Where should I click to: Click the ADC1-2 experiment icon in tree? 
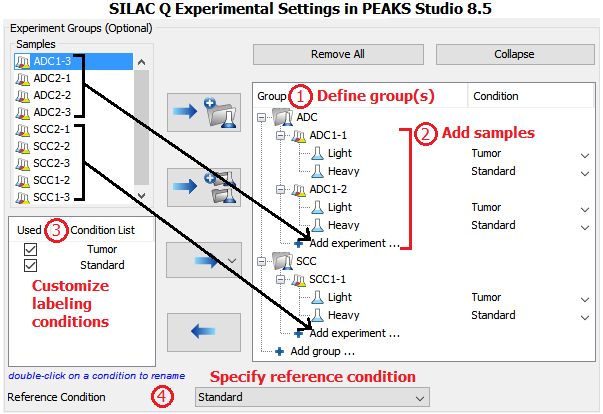(x=299, y=190)
